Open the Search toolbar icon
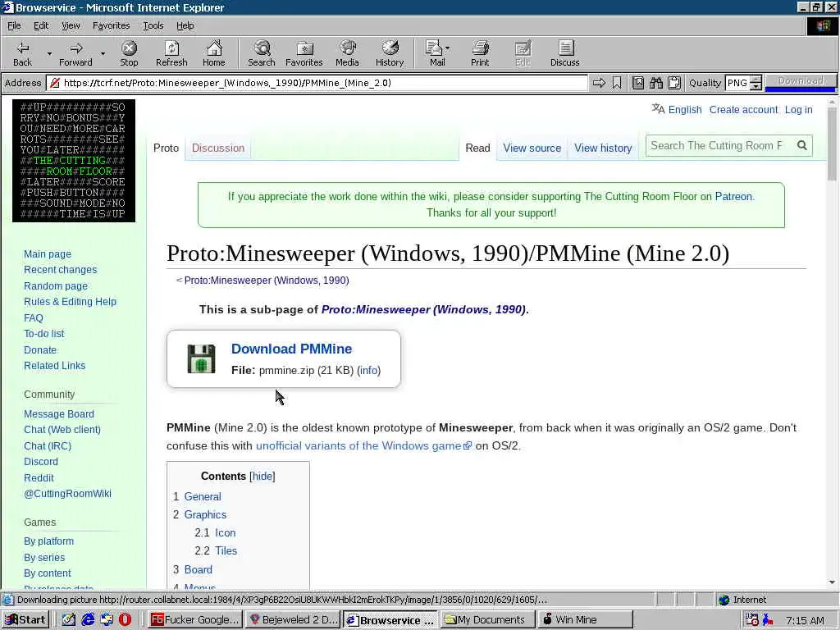The width and height of the screenshot is (840, 630). tap(262, 48)
